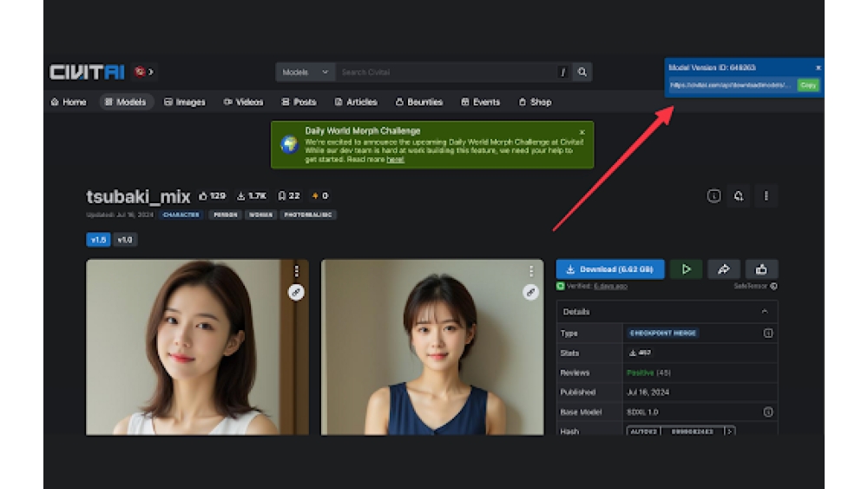Select the PERSON tag
Image resolution: width=868 pixels, height=489 pixels.
click(x=226, y=215)
